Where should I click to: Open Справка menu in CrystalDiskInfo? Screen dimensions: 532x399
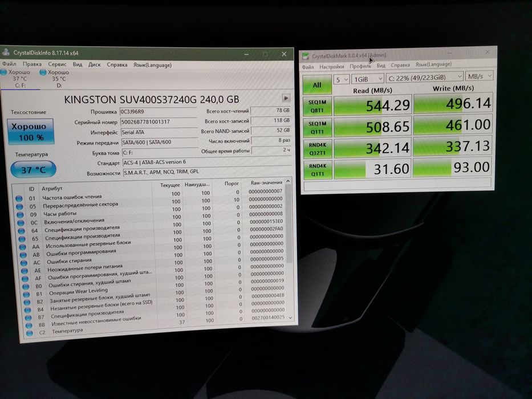pyautogui.click(x=117, y=65)
